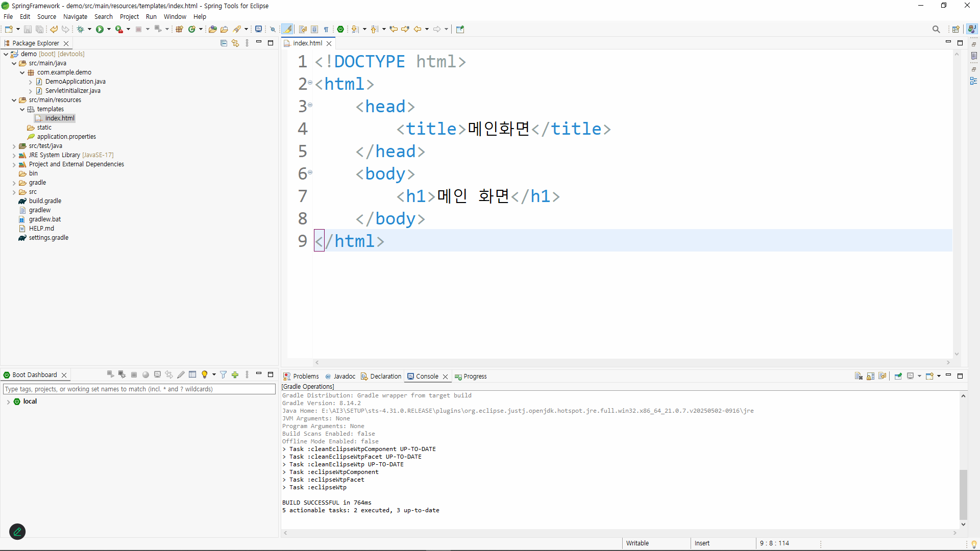Switch to the Problems tab

tap(301, 377)
